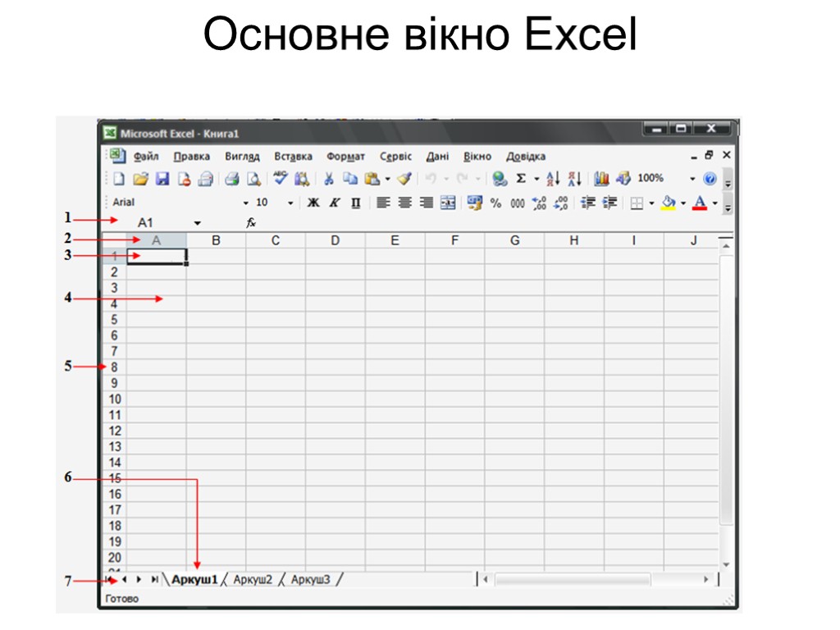Viewport: 840px width, 630px height.
Task: Open the Файл menu
Action: point(146,157)
